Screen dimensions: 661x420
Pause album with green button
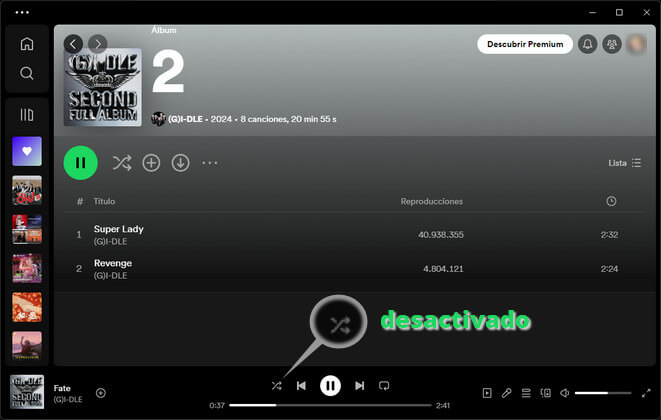tap(81, 163)
